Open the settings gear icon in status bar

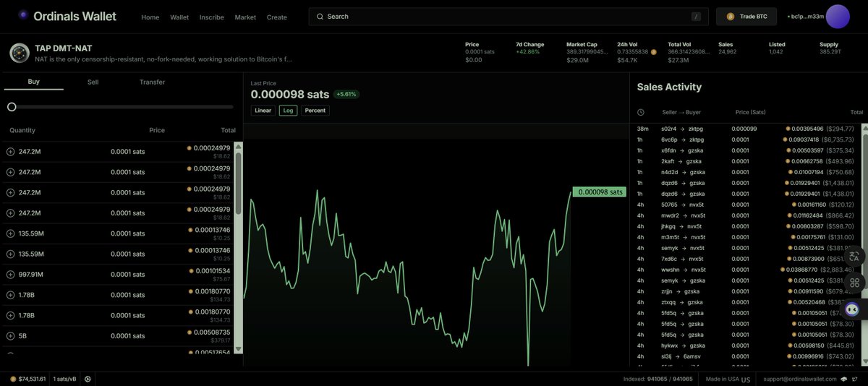(88, 379)
